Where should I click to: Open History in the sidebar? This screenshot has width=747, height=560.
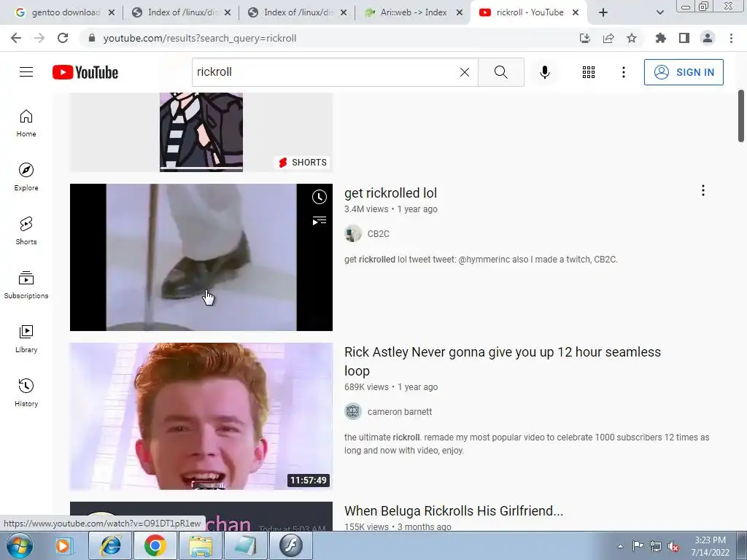(26, 392)
